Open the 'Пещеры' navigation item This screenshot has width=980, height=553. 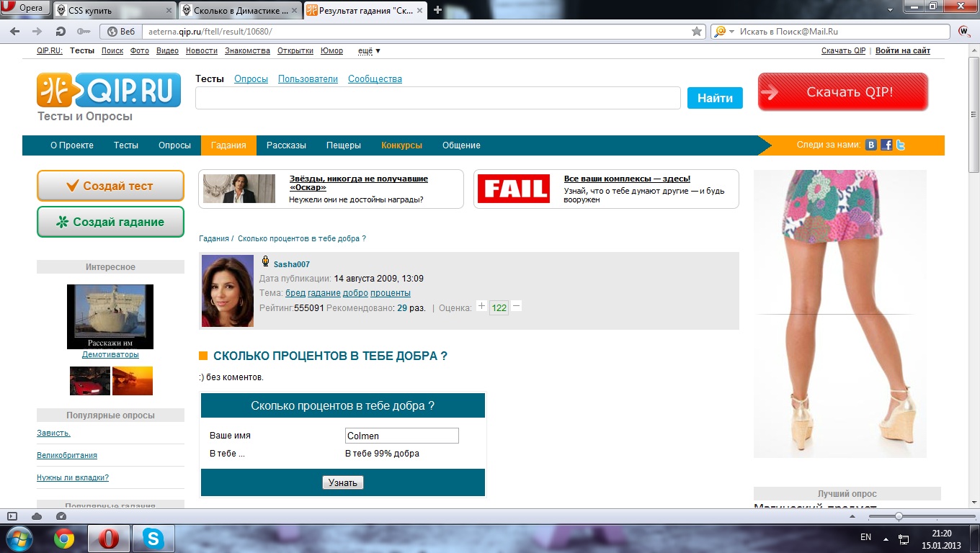coord(343,145)
